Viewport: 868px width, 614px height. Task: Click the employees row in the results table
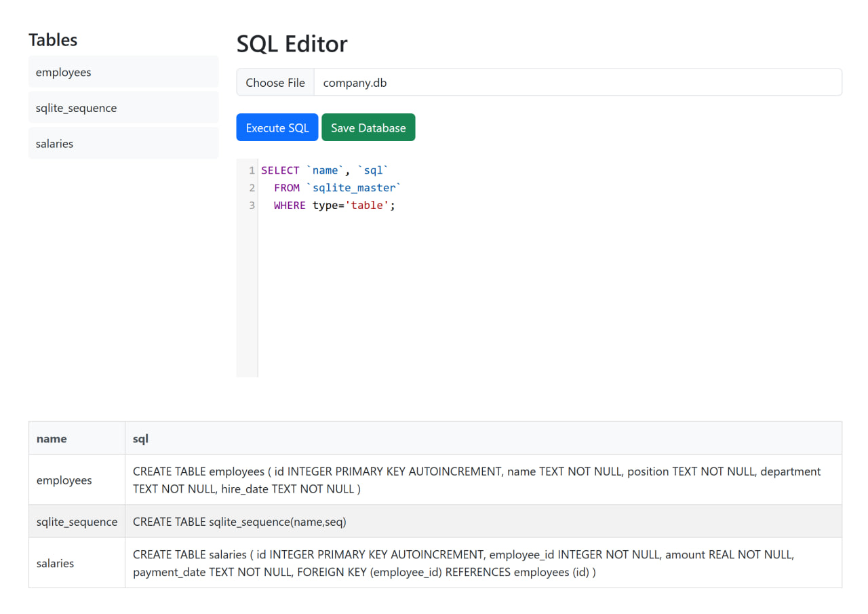(64, 480)
